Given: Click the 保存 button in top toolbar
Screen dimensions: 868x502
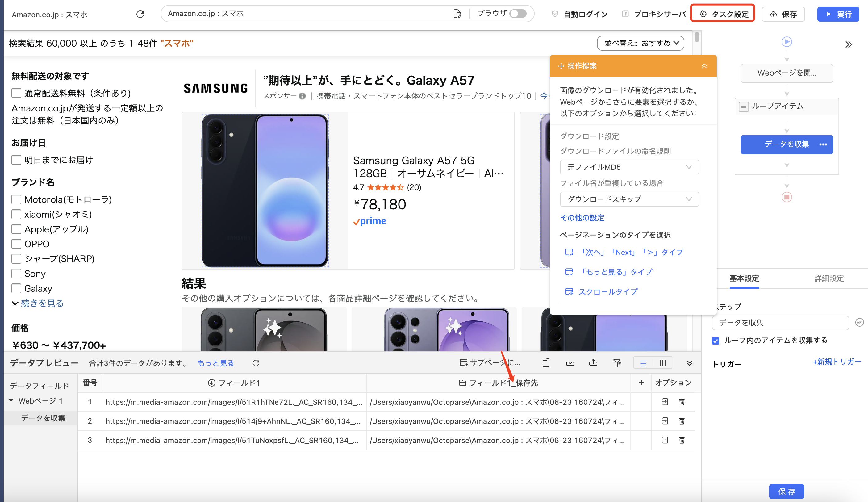Looking at the screenshot, I should (x=783, y=14).
